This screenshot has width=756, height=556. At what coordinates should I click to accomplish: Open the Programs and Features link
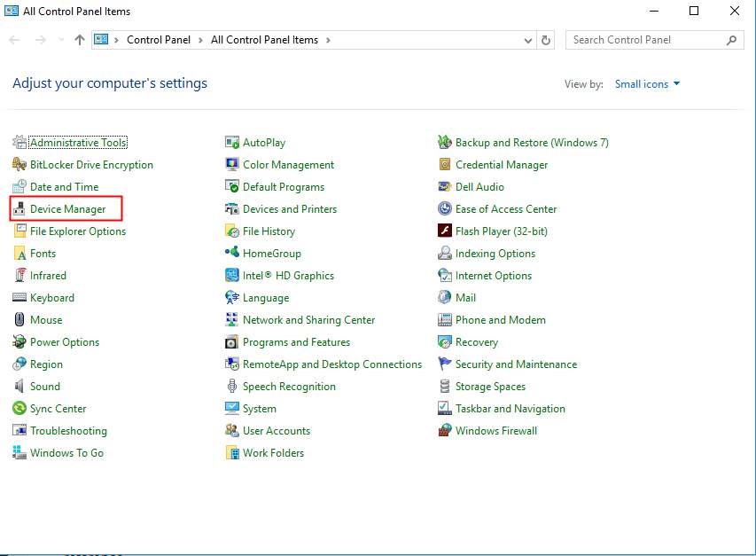click(x=296, y=342)
